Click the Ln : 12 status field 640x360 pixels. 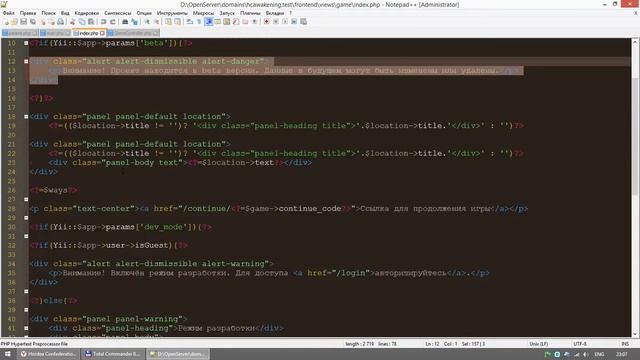click(x=432, y=344)
